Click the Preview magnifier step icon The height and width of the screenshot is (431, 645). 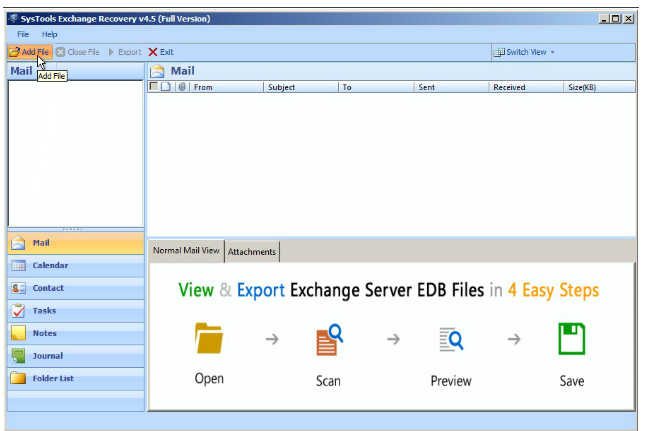pos(451,339)
